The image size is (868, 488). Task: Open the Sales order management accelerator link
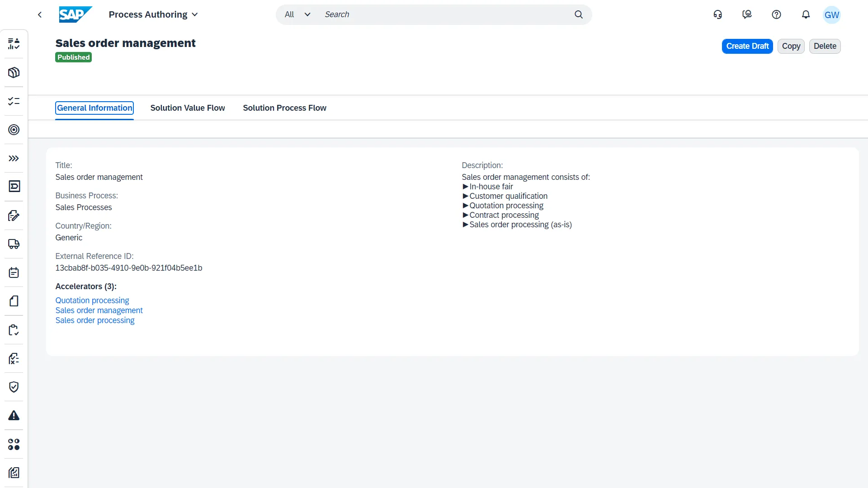tap(99, 310)
